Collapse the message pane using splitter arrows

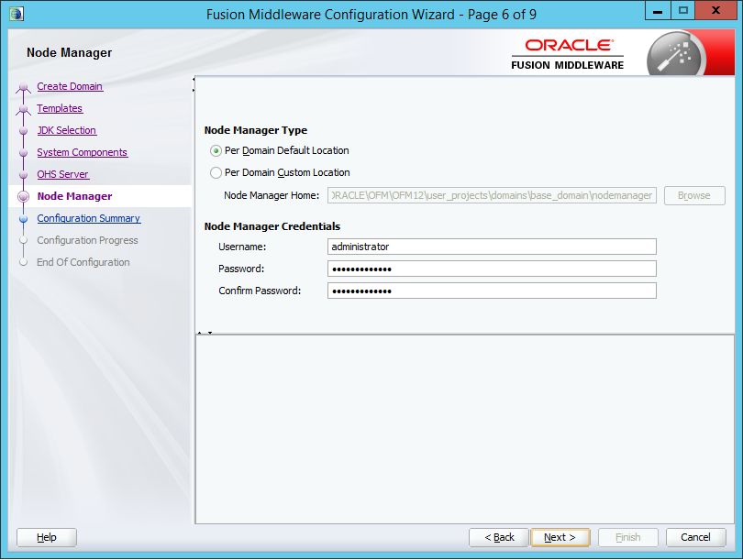[x=205, y=333]
